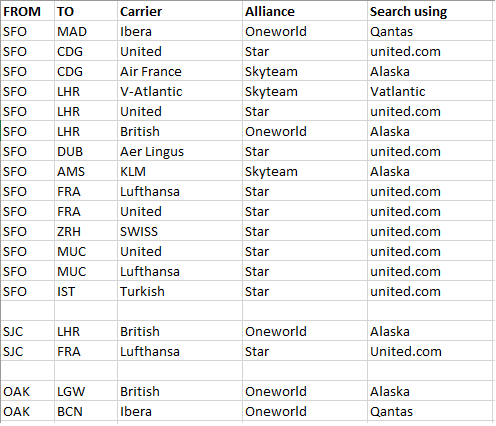The height and width of the screenshot is (426, 496).
Task: Click the SWISS carrier cell
Action: 180,231
